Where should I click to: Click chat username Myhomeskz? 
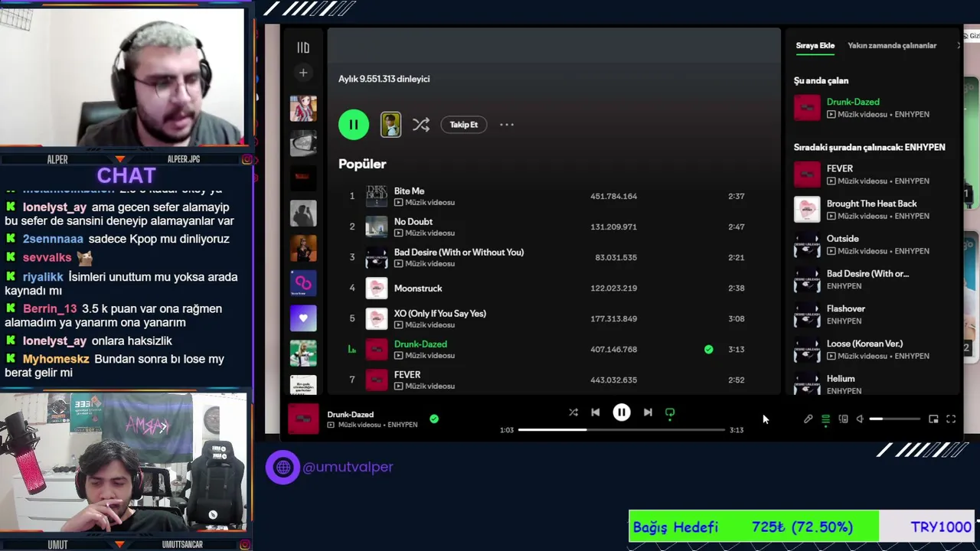click(56, 359)
